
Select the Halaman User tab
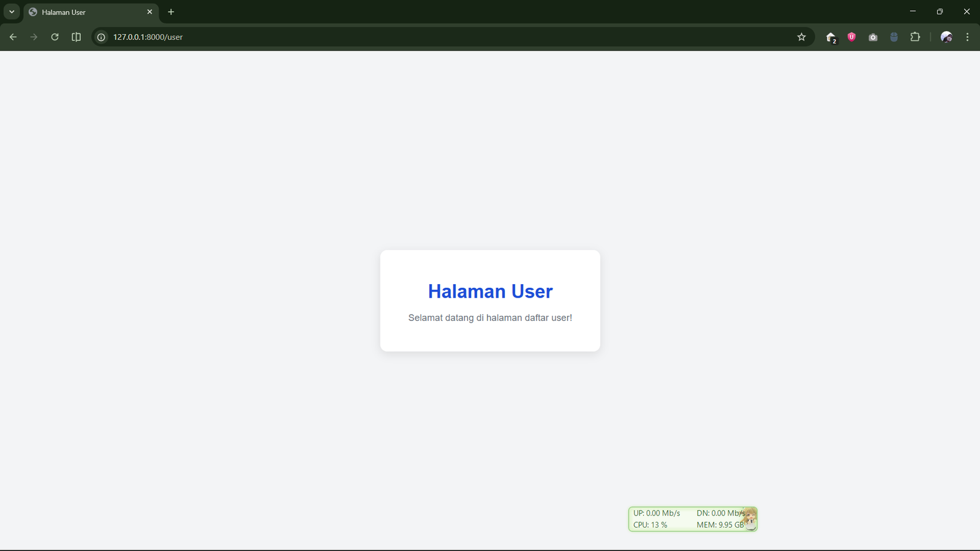tap(91, 12)
